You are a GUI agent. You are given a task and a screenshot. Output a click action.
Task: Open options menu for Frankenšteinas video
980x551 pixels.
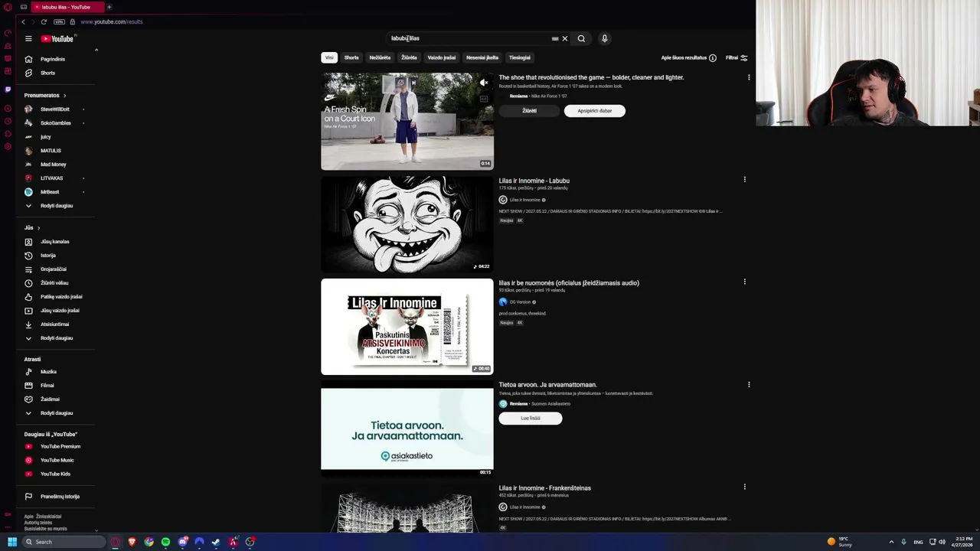click(744, 487)
